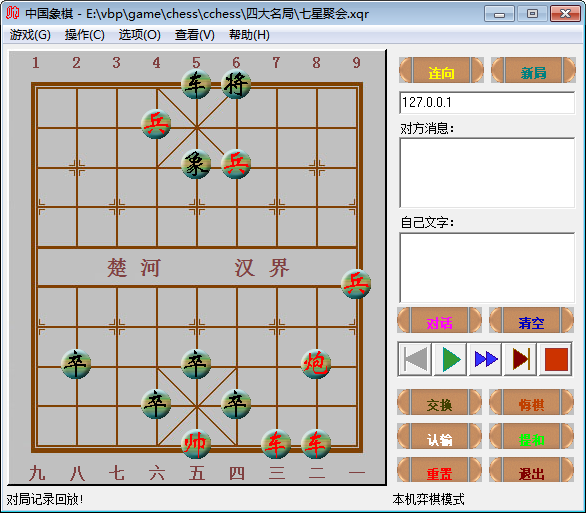
Task: Open the 查看(V) menu
Action: tap(195, 35)
